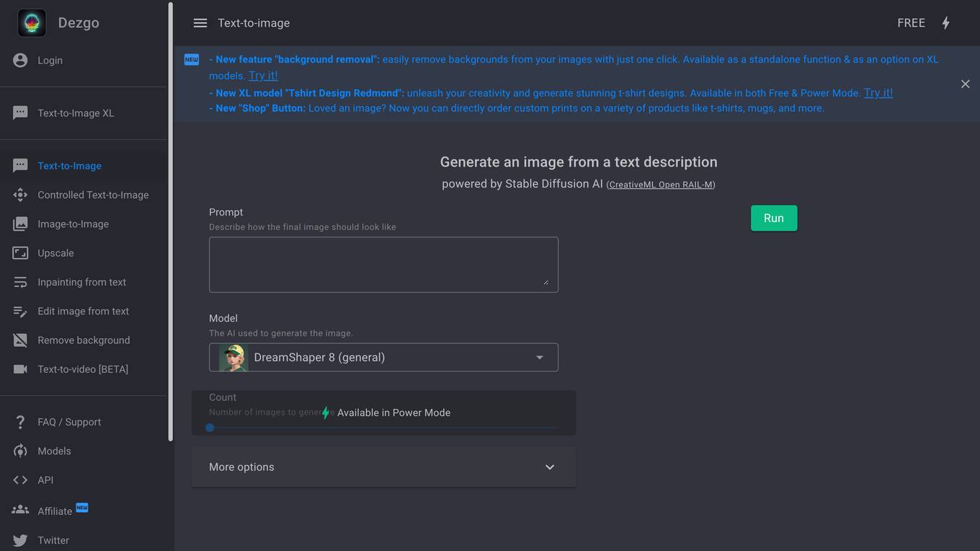This screenshot has height=551, width=980.
Task: Click the Upscale frame icon
Action: click(20, 253)
